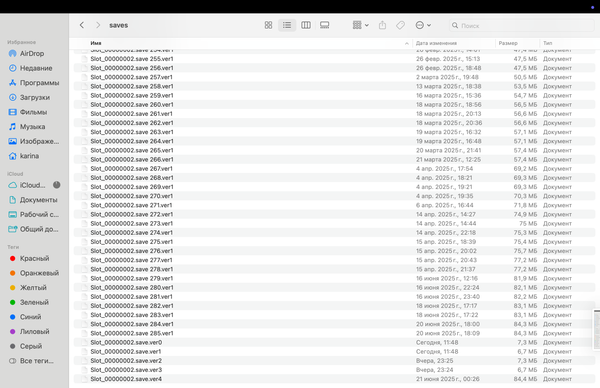
Task: Click the document icon of save 262.ver1
Action: point(84,123)
